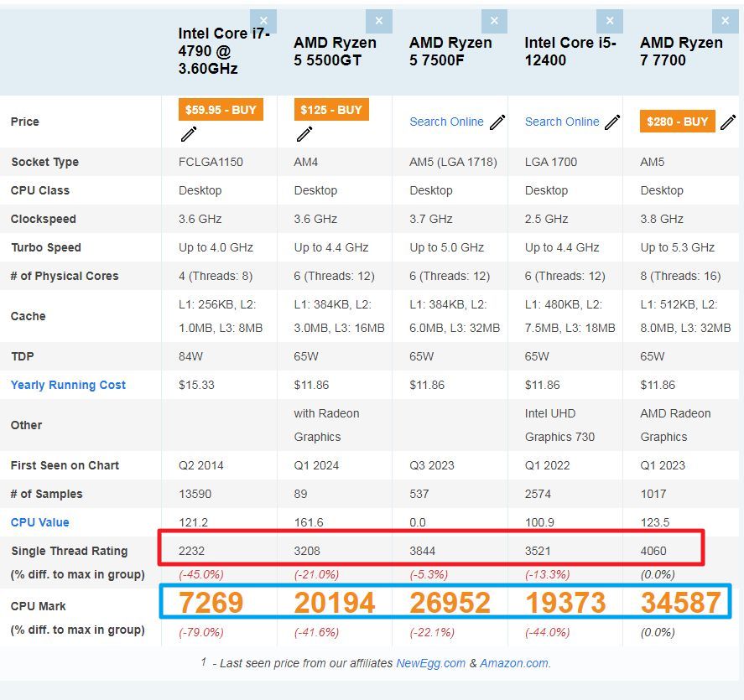Click the LGA 1700 socket cell
The height and width of the screenshot is (700, 744).
click(551, 162)
